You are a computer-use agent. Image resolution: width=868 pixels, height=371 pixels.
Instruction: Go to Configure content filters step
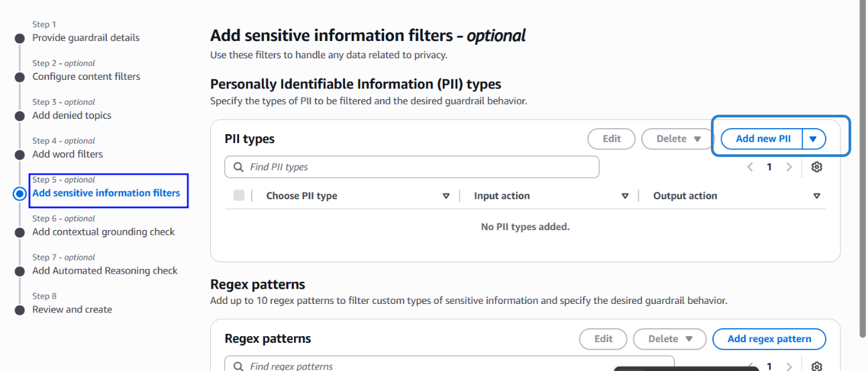(86, 76)
